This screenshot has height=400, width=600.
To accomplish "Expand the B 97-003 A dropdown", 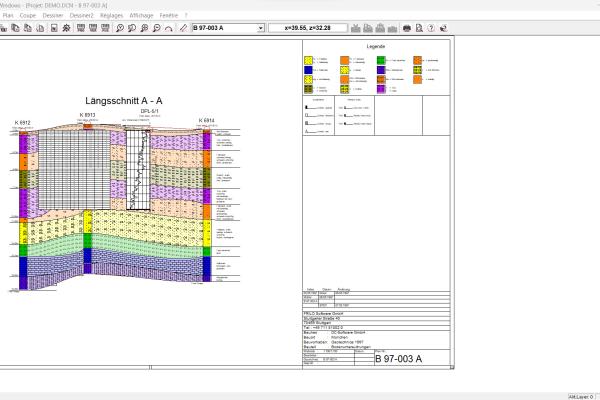I will (260, 28).
